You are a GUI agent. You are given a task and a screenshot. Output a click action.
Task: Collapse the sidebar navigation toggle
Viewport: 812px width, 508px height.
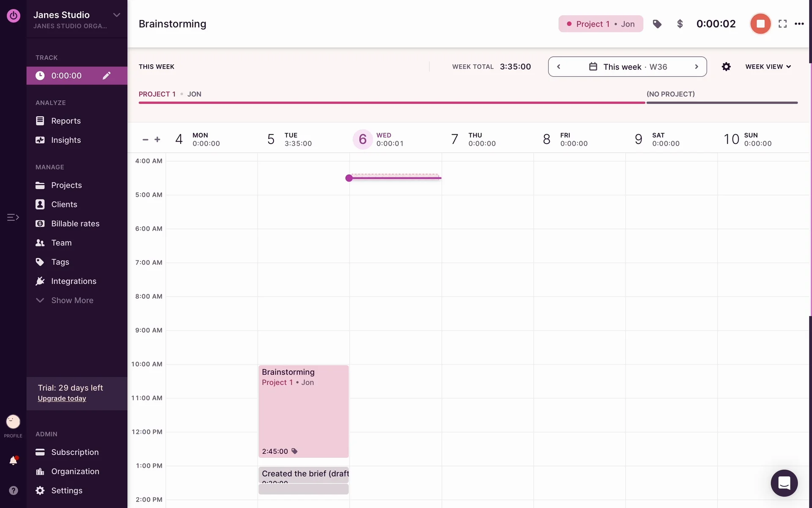pyautogui.click(x=13, y=218)
